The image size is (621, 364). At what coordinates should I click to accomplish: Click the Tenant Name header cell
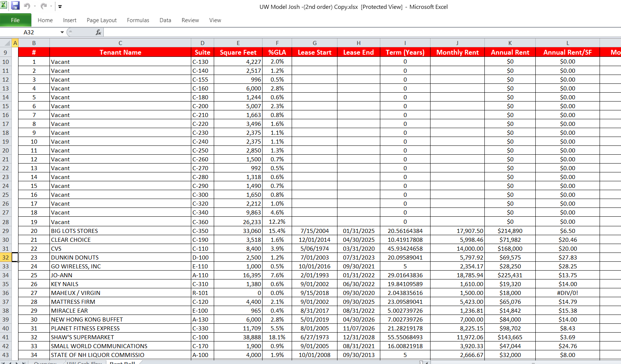pos(120,52)
